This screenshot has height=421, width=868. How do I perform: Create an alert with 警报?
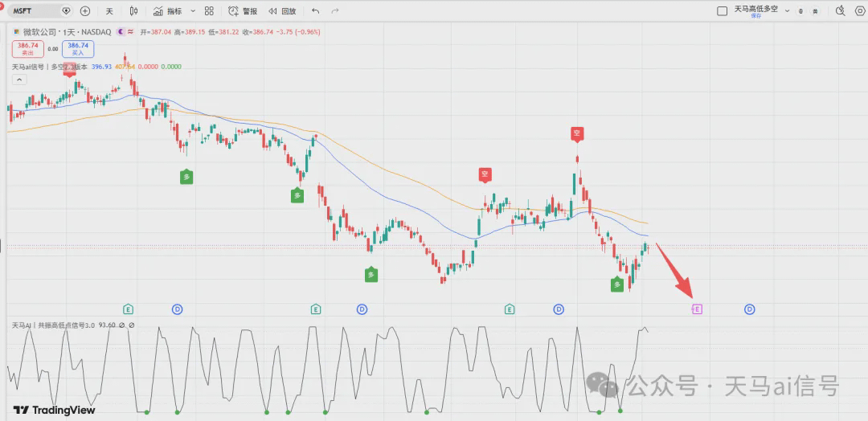[243, 11]
